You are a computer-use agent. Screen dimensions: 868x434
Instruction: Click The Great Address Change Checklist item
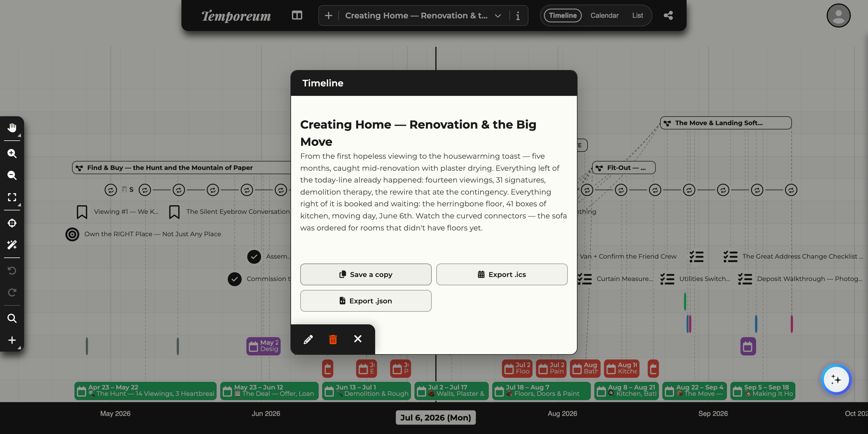click(803, 256)
